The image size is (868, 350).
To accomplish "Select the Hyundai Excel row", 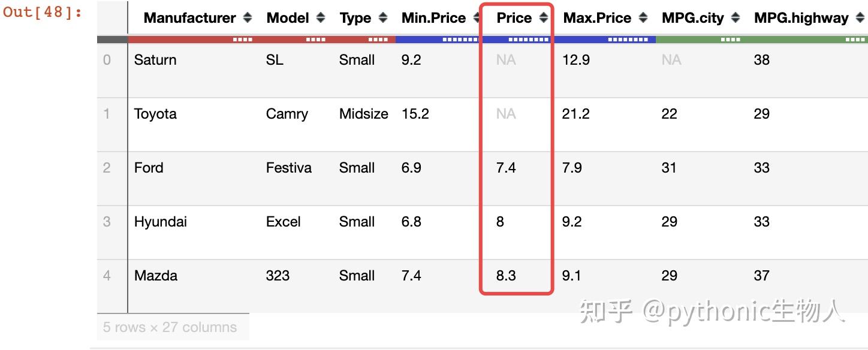I will (300, 222).
